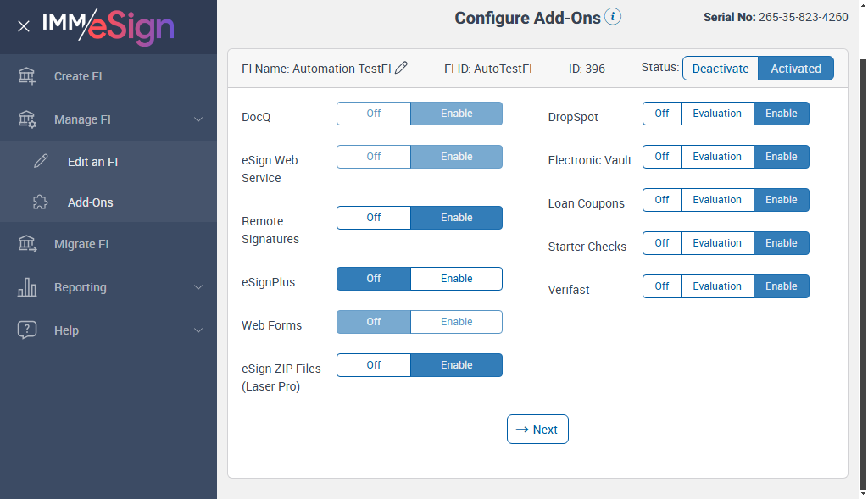Click Deactivate to change FI status

721,69
